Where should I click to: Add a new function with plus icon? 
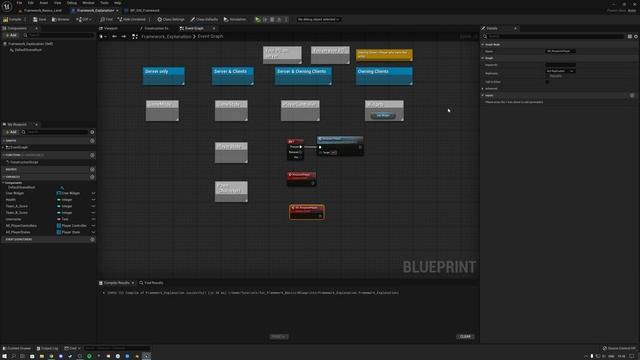point(92,155)
